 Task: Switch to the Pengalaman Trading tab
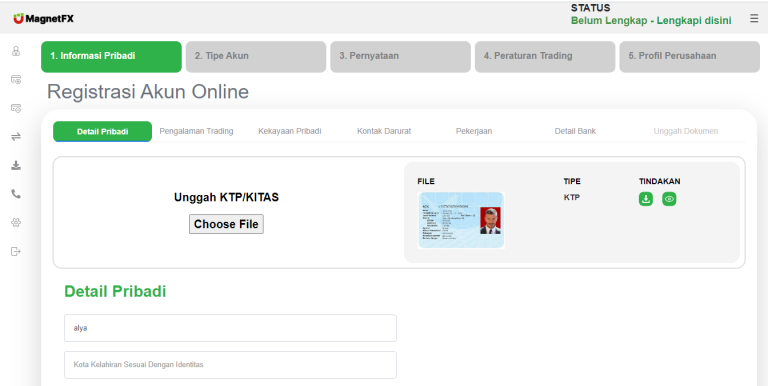[196, 131]
